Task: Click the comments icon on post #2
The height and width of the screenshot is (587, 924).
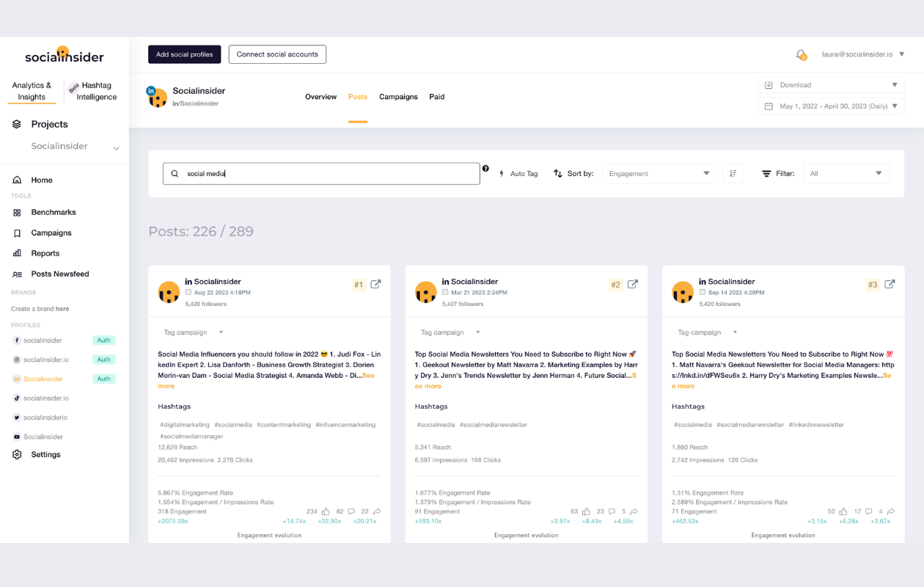Action: pos(612,511)
